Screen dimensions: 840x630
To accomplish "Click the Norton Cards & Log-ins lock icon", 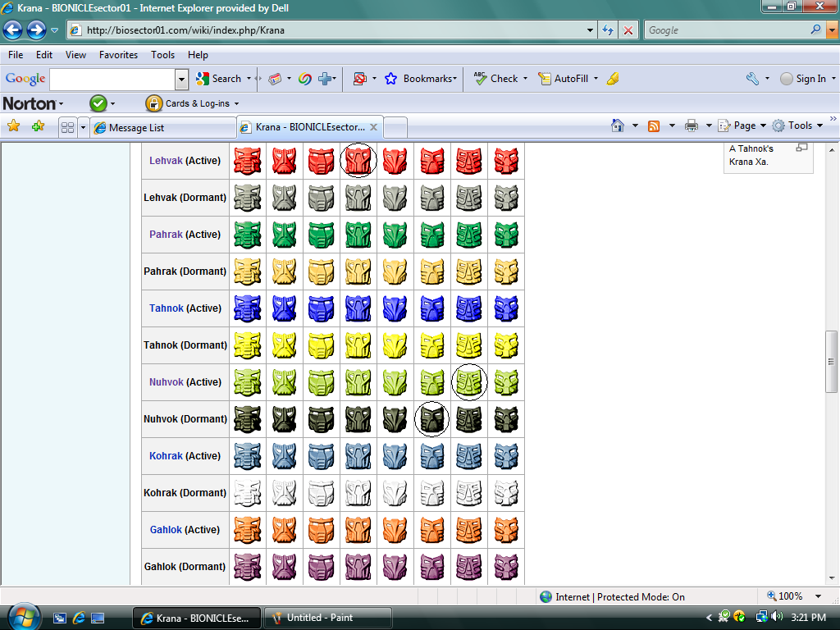I will [153, 103].
